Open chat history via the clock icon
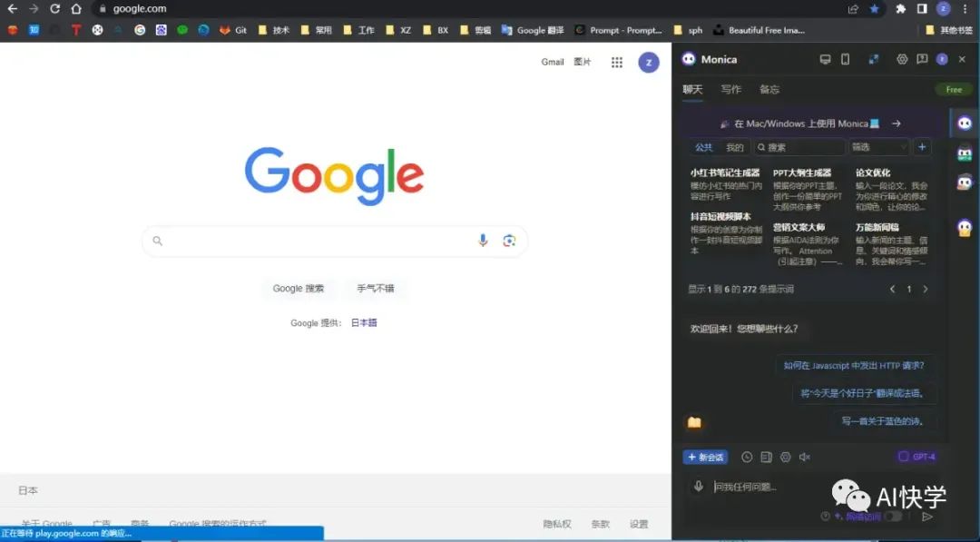980x542 pixels. coord(748,457)
